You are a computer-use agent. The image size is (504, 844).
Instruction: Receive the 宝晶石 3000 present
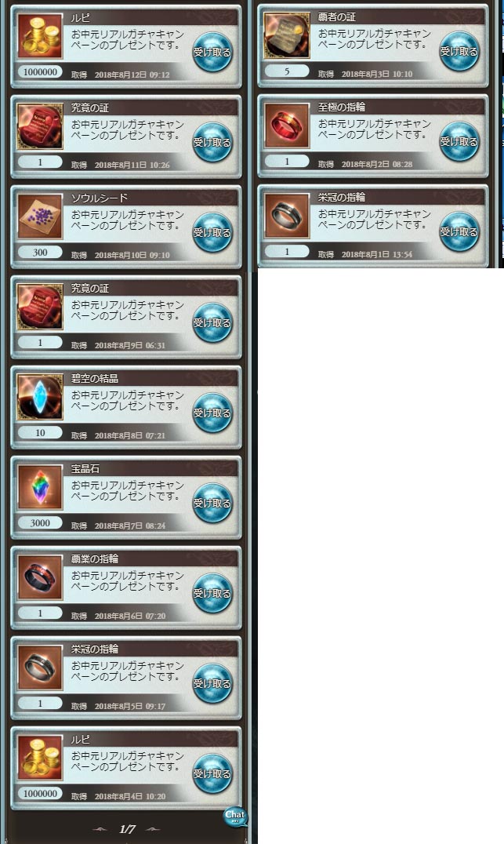[212, 504]
